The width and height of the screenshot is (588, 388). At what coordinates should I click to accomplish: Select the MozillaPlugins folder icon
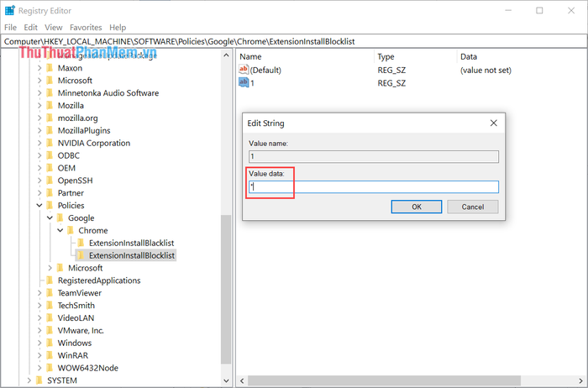point(50,130)
